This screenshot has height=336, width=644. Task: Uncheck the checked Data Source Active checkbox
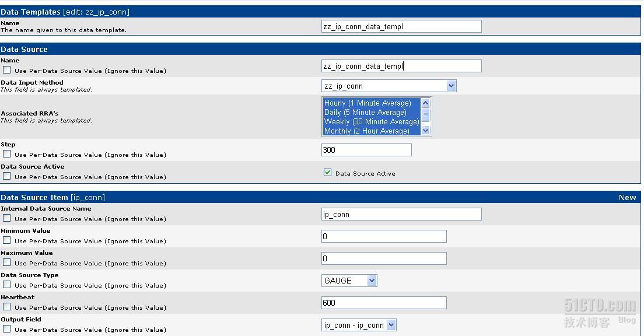coord(327,173)
